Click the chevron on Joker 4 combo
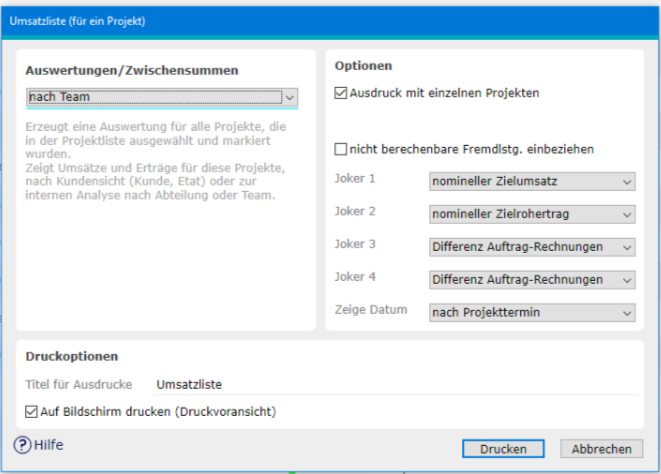 click(x=627, y=280)
